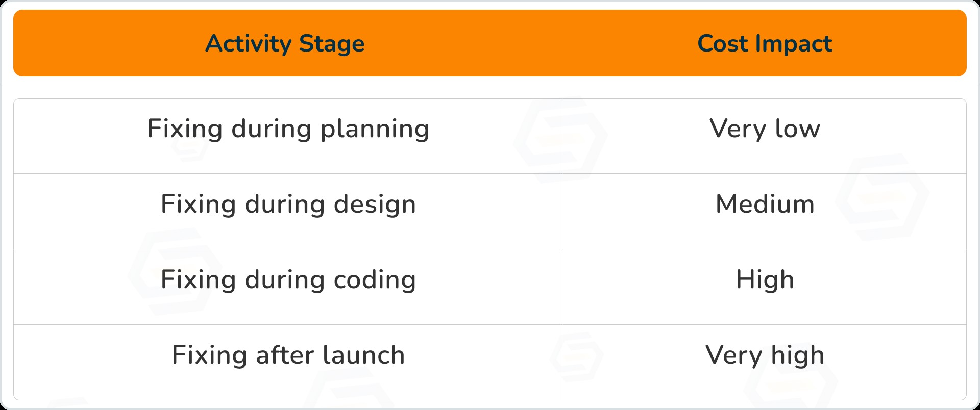Click the Fixing during design cell

point(288,204)
